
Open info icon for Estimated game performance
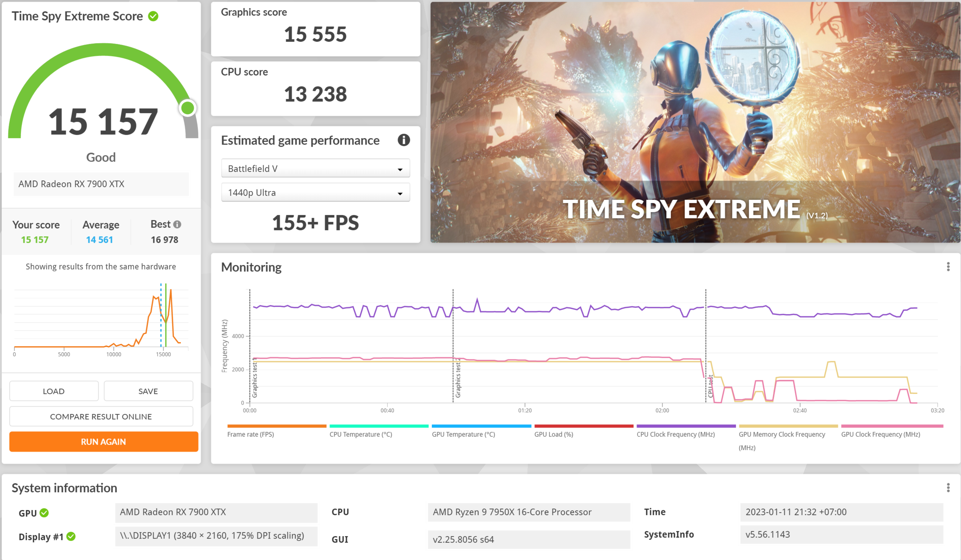403,140
